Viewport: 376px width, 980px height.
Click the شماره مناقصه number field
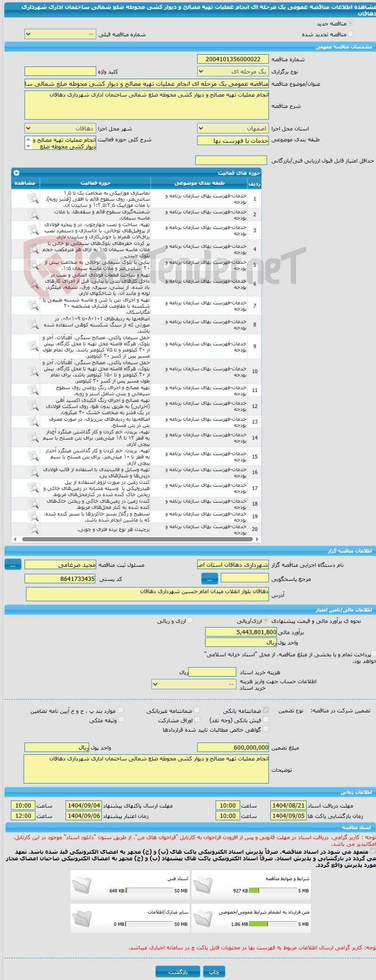pyautogui.click(x=233, y=59)
